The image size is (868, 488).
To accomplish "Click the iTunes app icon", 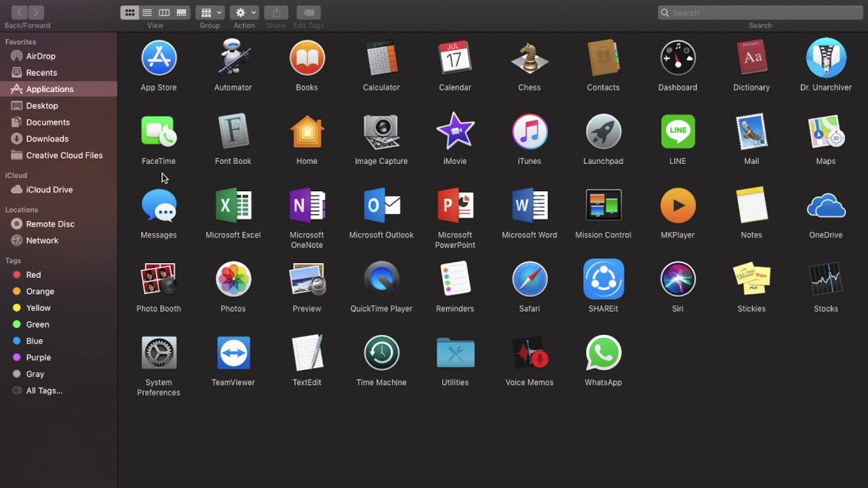I will [x=530, y=131].
